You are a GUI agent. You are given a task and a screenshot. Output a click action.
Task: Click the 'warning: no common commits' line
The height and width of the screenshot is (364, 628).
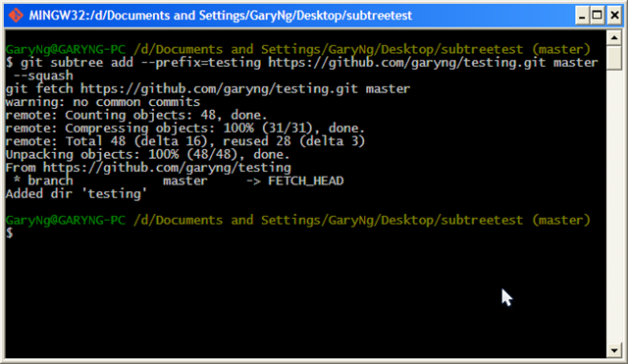point(103,102)
